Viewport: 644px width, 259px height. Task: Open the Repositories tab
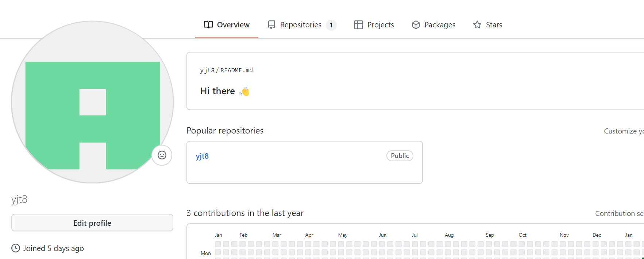pos(301,25)
